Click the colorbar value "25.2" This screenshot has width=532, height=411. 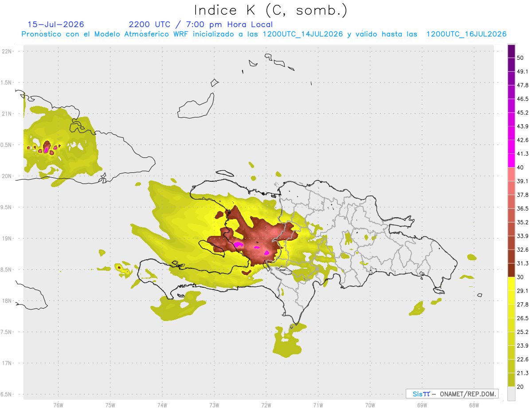[x=523, y=332]
